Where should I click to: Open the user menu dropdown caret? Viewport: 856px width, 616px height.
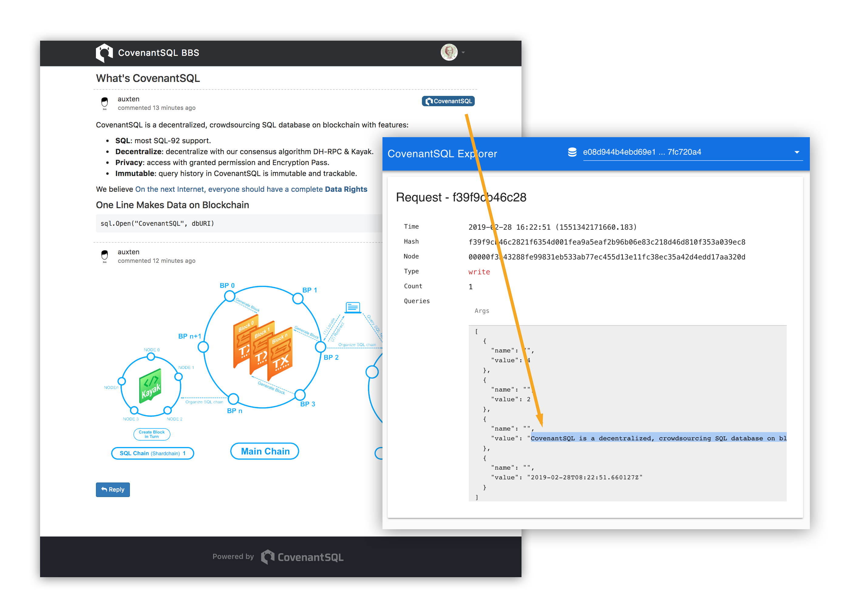coord(463,52)
